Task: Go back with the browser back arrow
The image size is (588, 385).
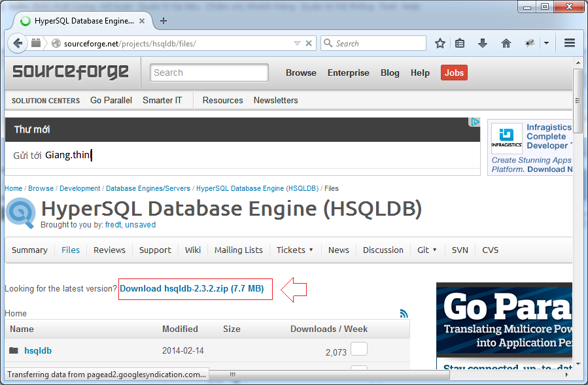Action: tap(17, 44)
